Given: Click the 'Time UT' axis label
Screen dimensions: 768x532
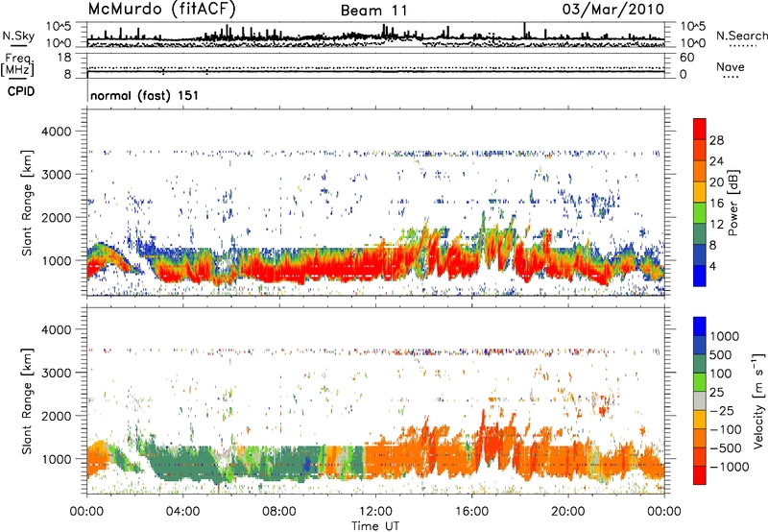Looking at the screenshot, I should click(375, 526).
